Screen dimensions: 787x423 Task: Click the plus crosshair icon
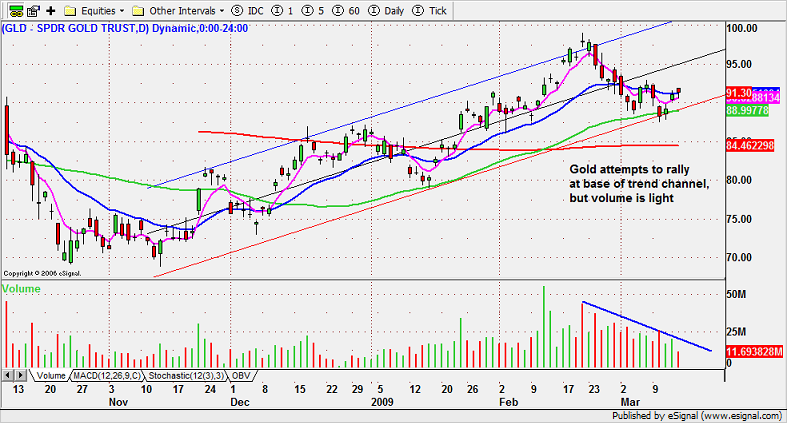pyautogui.click(x=51, y=11)
